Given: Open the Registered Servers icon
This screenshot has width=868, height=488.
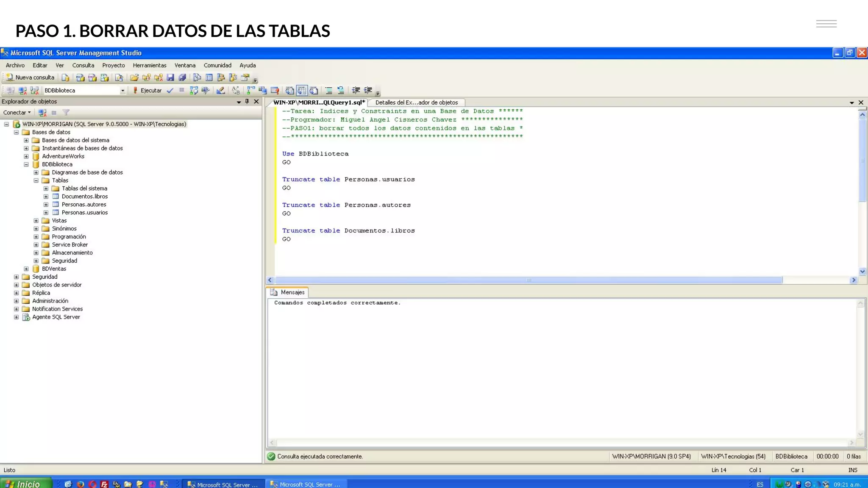Looking at the screenshot, I should coord(197,78).
